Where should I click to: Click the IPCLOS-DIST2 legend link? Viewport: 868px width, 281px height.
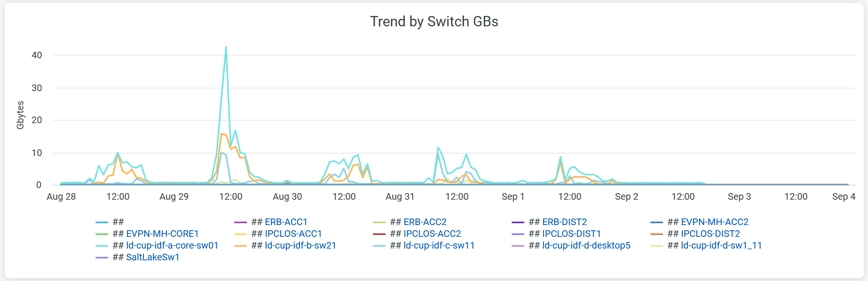click(x=710, y=234)
